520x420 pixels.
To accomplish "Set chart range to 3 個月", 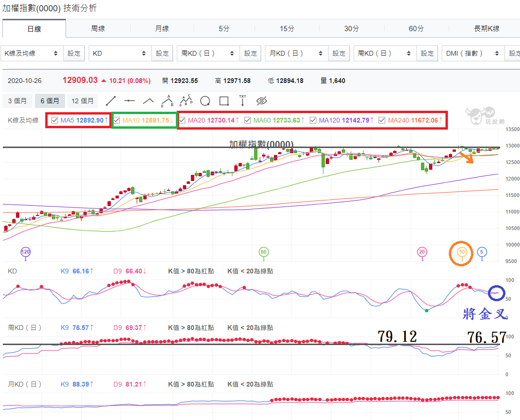I will tap(17, 101).
